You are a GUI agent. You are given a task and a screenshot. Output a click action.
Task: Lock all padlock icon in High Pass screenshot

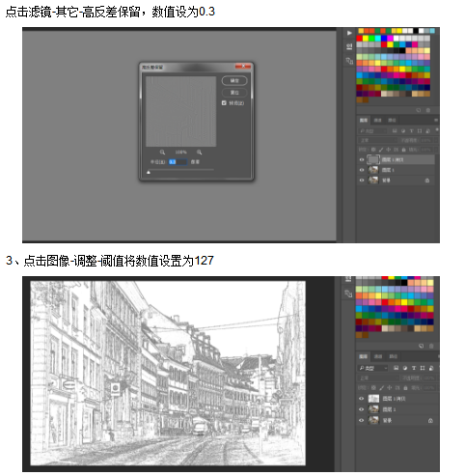pos(403,150)
